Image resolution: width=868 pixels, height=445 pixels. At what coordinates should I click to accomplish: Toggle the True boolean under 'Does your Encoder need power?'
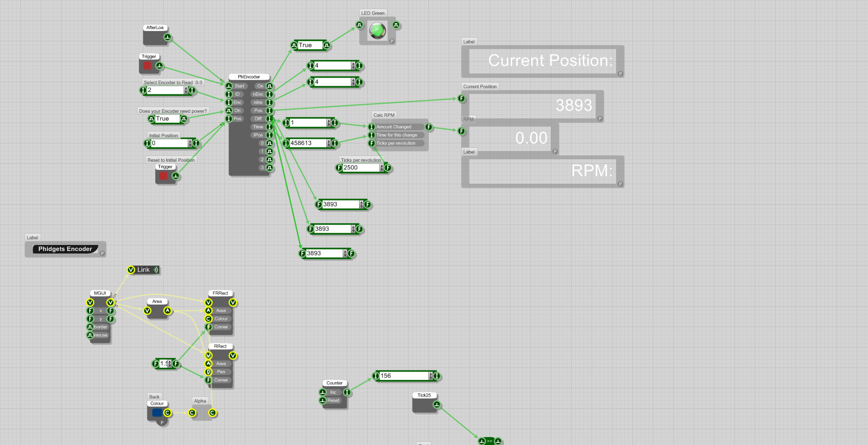[x=167, y=119]
